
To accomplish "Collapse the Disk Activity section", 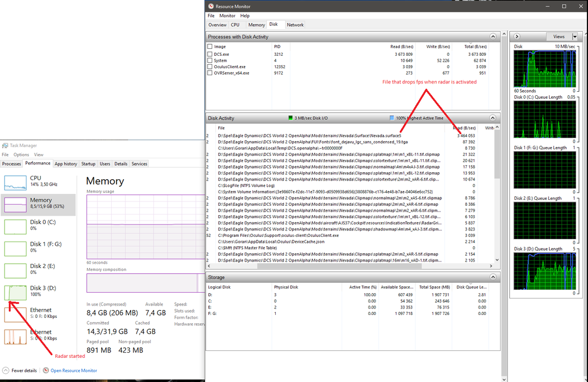I will [493, 118].
